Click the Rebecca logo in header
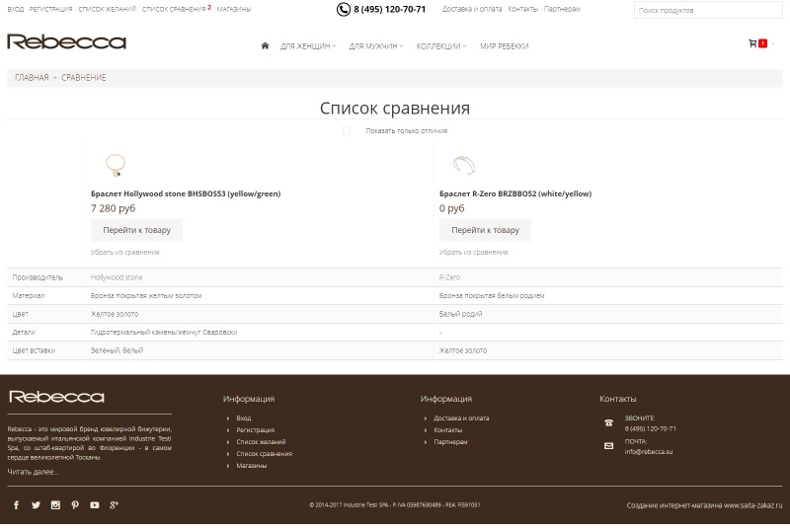 click(x=66, y=41)
